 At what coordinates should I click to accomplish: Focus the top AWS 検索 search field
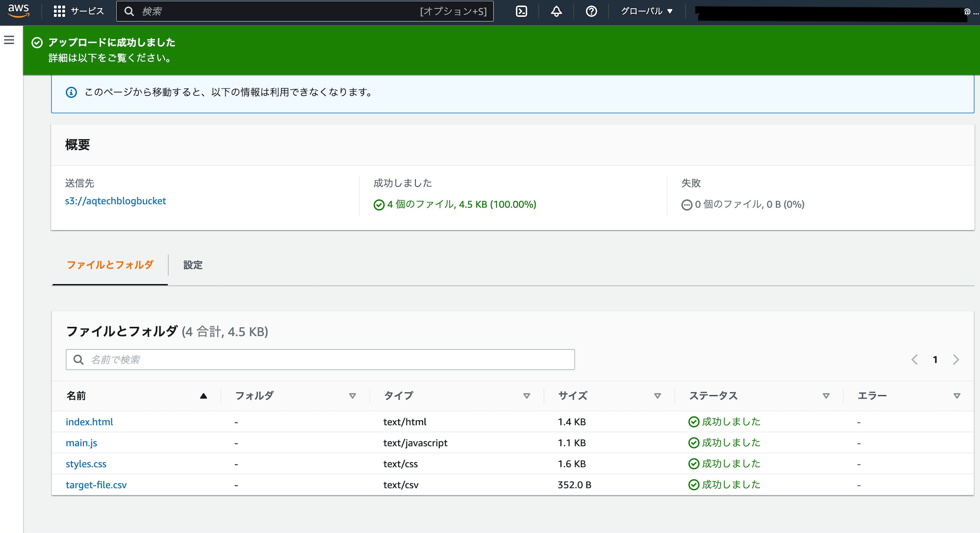coord(305,11)
